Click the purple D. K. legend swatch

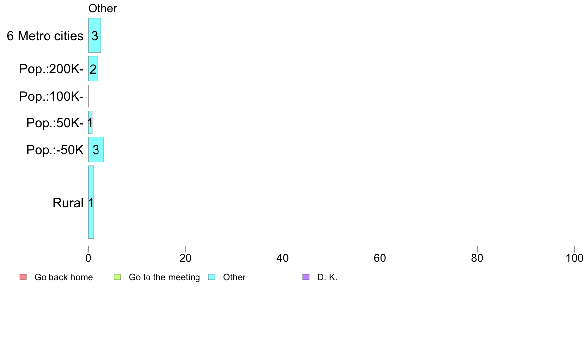point(306,277)
